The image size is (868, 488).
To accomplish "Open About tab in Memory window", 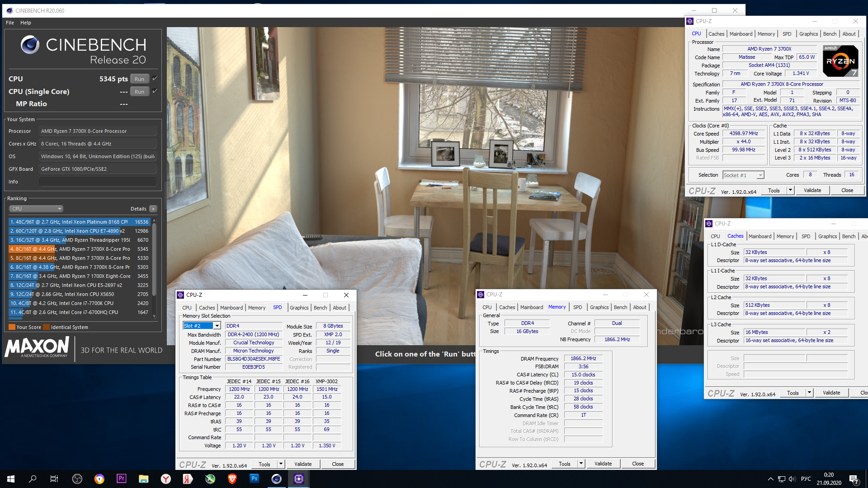I will (640, 307).
